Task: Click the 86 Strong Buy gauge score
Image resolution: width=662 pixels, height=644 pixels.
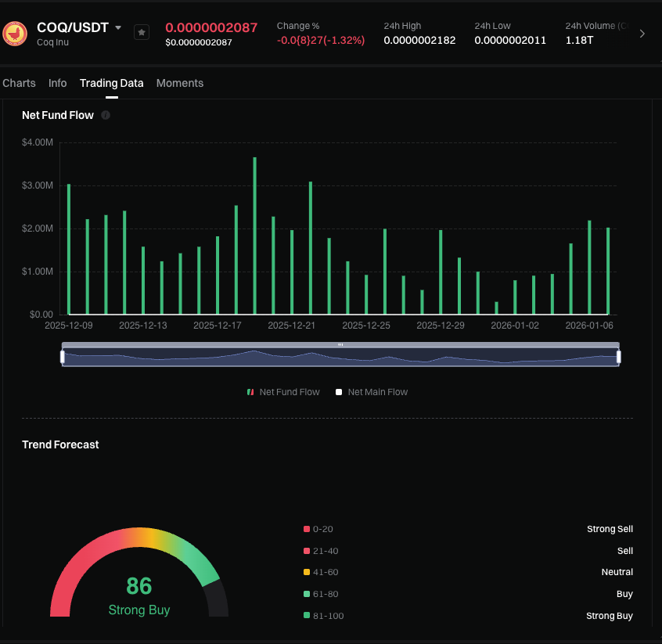Action: tap(139, 585)
